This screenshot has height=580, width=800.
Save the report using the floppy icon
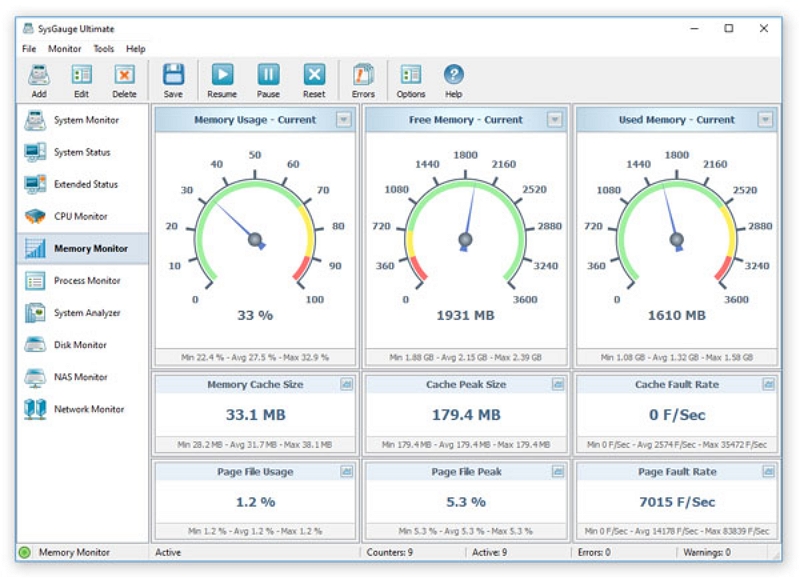coord(173,74)
